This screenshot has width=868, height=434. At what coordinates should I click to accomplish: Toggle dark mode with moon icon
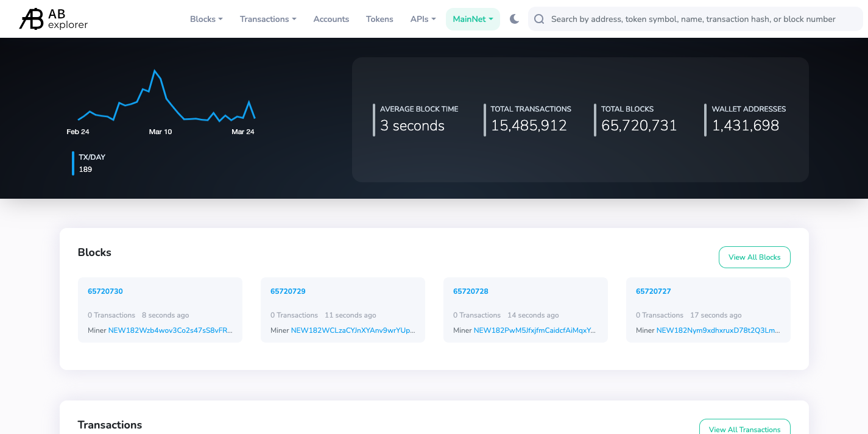click(514, 19)
